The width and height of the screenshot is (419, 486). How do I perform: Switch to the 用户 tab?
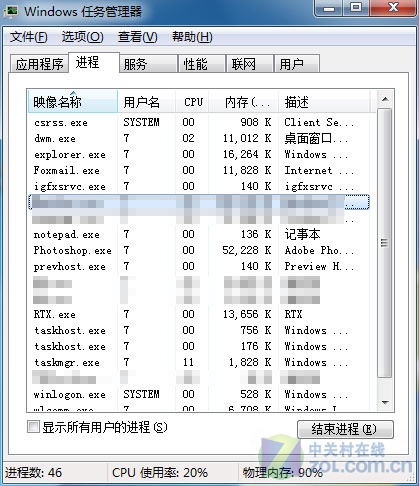pyautogui.click(x=297, y=64)
